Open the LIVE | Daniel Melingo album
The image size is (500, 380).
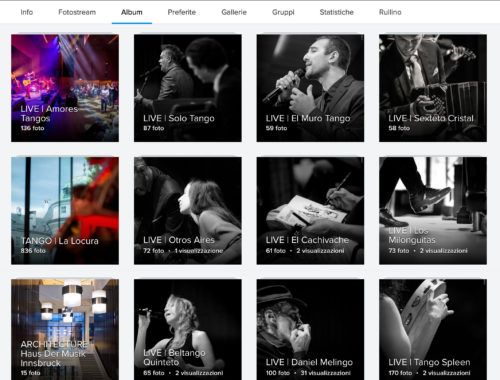[x=310, y=330]
